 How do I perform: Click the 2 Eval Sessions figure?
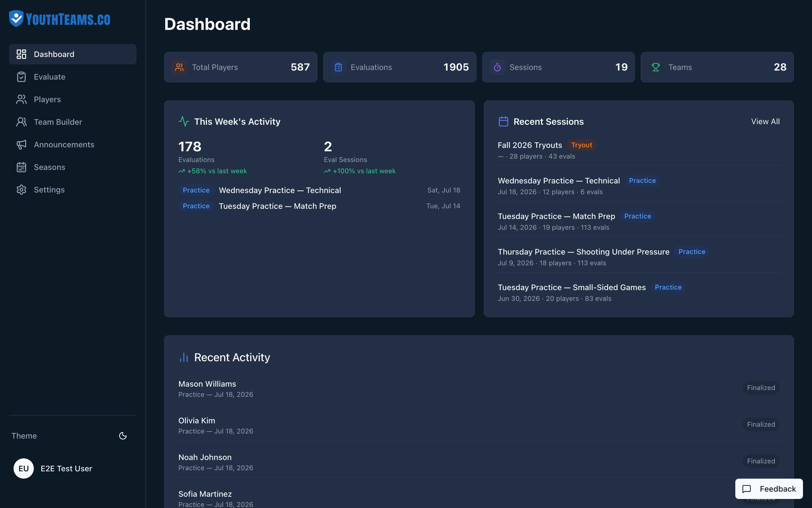(328, 146)
